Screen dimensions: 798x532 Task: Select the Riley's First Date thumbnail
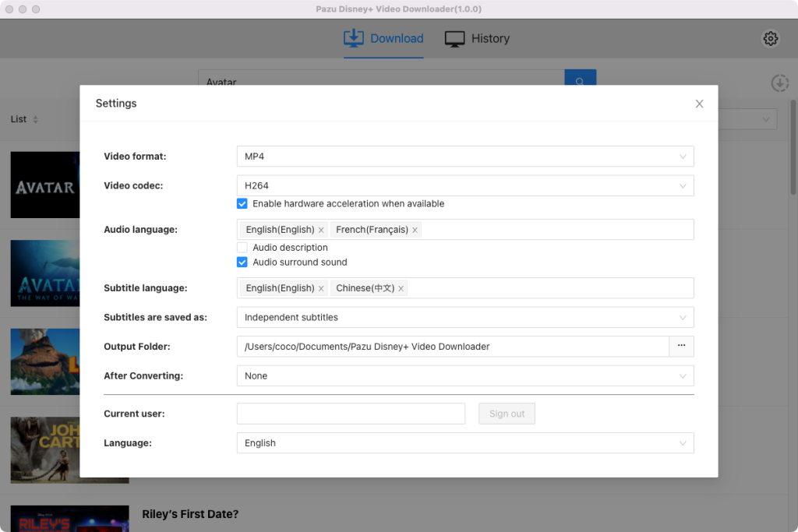[x=69, y=518]
